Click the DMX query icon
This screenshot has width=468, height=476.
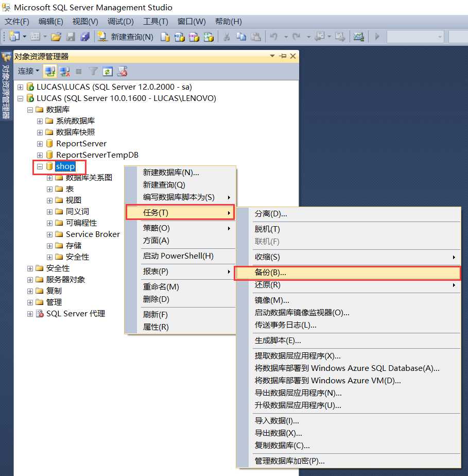(194, 37)
